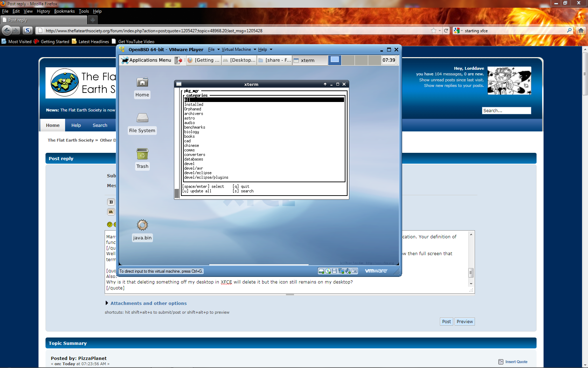Open the VMware Virtual Machine menu dropdown
Viewport: 588px width, 368px height.
[x=239, y=49]
